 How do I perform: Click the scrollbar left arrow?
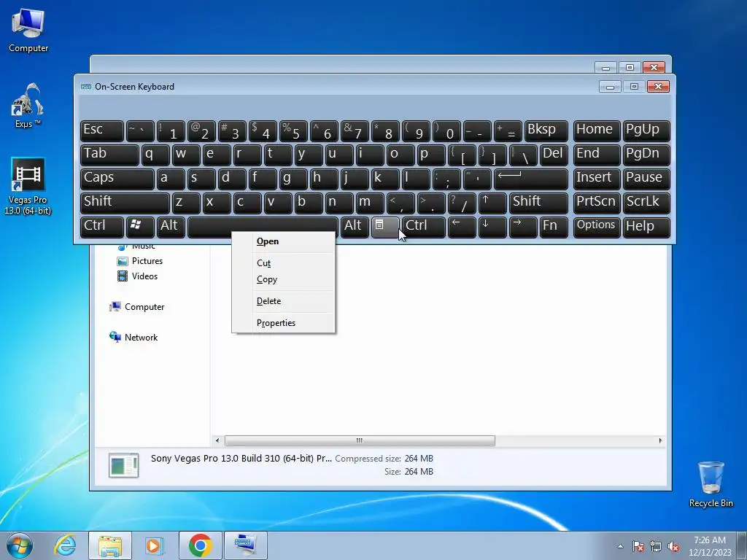tap(217, 440)
